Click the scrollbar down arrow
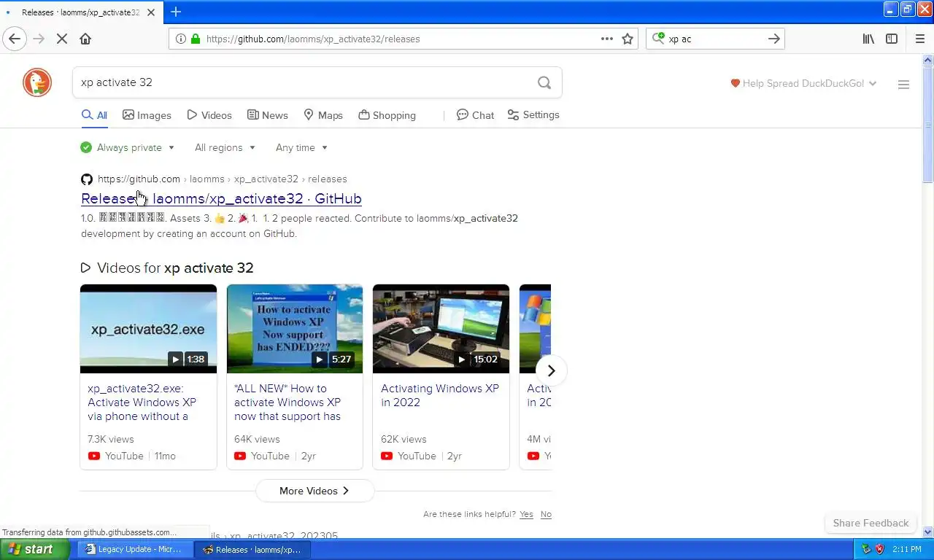The height and width of the screenshot is (560, 934). coord(928,532)
